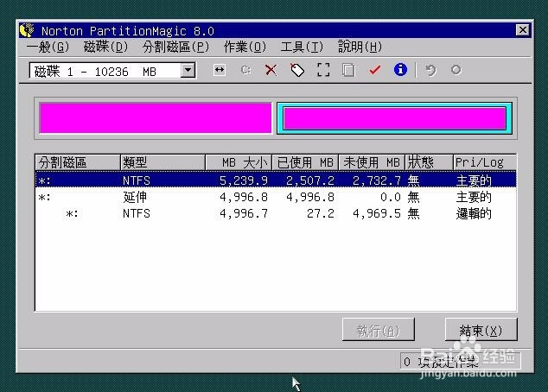Open the 磁碟(D) menu
Screen dimensions: 548x392
coord(105,47)
